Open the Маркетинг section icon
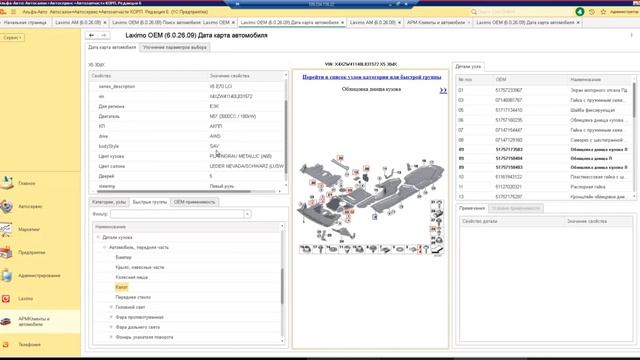Viewport: 640px width, 360px height. (x=7, y=229)
